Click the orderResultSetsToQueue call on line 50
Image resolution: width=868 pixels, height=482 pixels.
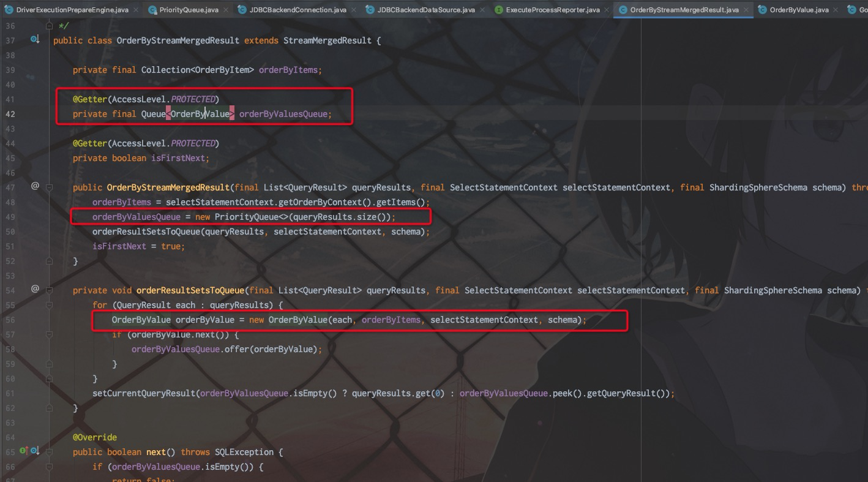click(146, 232)
